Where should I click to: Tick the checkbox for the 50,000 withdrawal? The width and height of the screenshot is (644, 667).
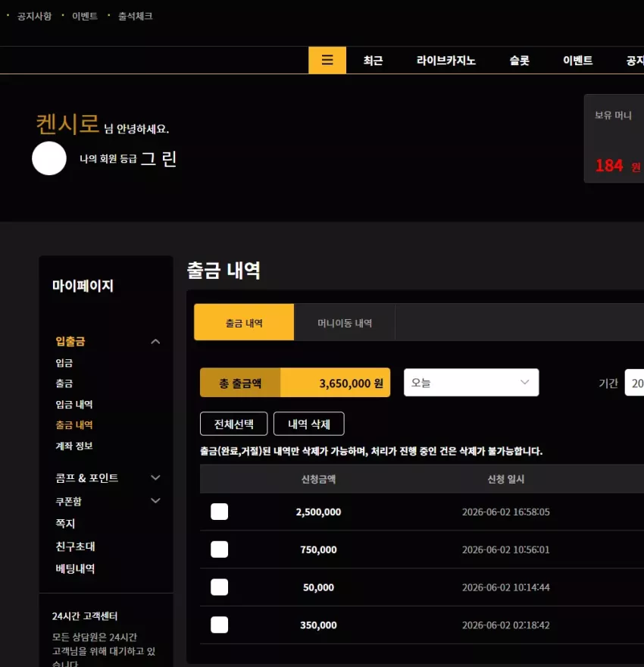(x=220, y=587)
